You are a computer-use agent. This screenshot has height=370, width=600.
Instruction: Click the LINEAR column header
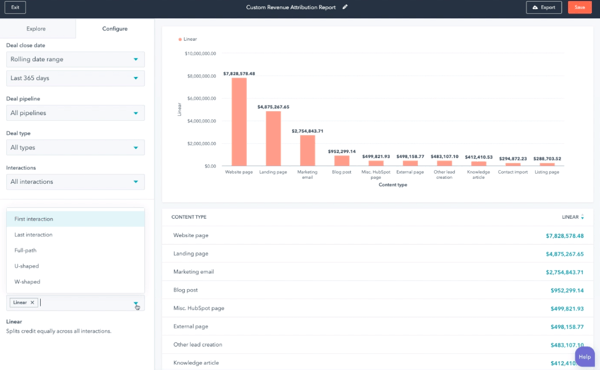click(570, 217)
